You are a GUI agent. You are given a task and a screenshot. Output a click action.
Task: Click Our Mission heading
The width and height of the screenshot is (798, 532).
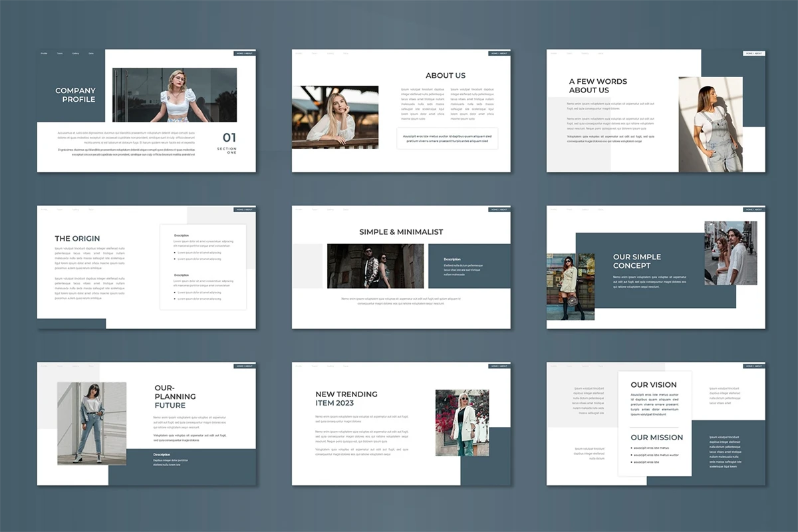click(x=656, y=438)
